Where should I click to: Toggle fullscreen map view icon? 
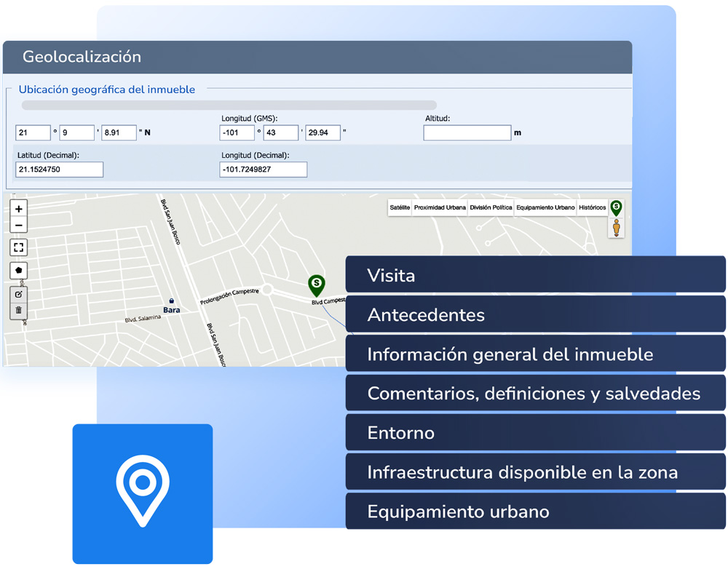point(19,247)
